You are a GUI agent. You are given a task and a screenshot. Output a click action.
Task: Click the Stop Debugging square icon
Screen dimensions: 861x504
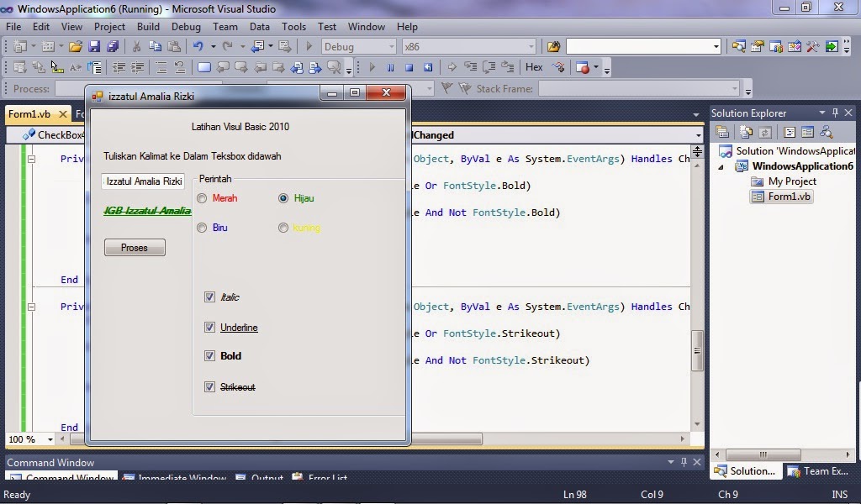click(411, 66)
